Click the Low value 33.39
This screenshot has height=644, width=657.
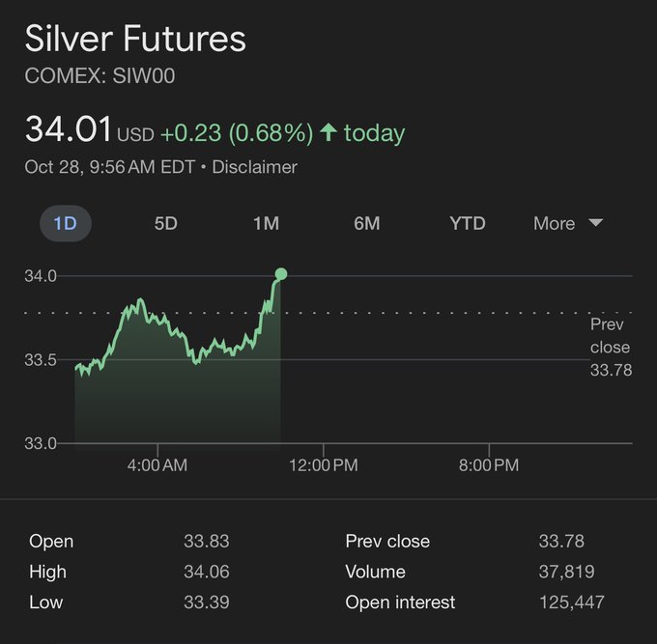tap(207, 602)
